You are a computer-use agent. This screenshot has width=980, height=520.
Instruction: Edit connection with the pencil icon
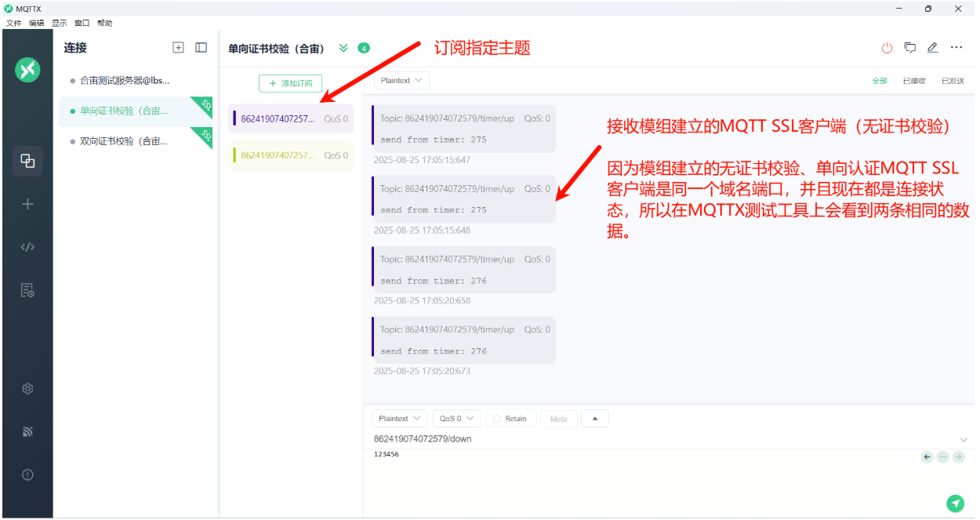[932, 47]
